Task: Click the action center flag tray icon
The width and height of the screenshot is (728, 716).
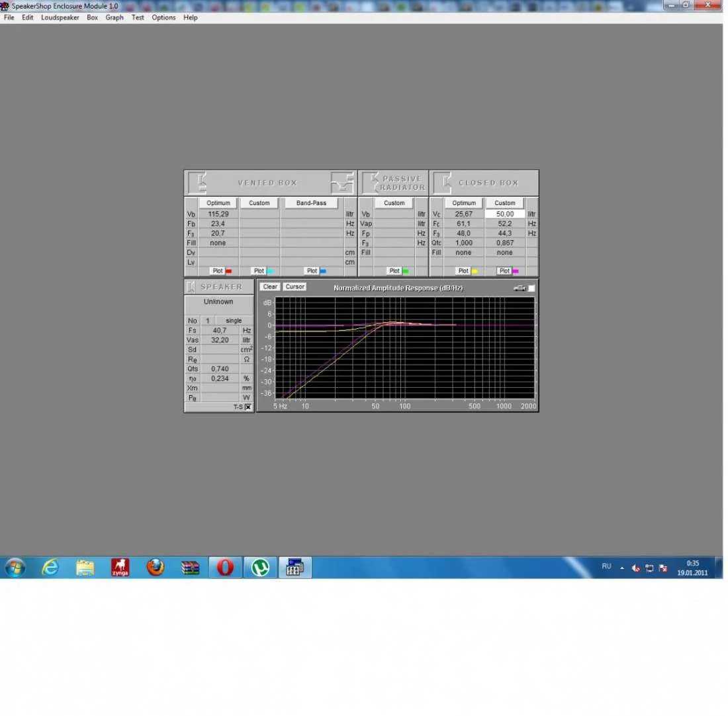Action: pos(663,568)
